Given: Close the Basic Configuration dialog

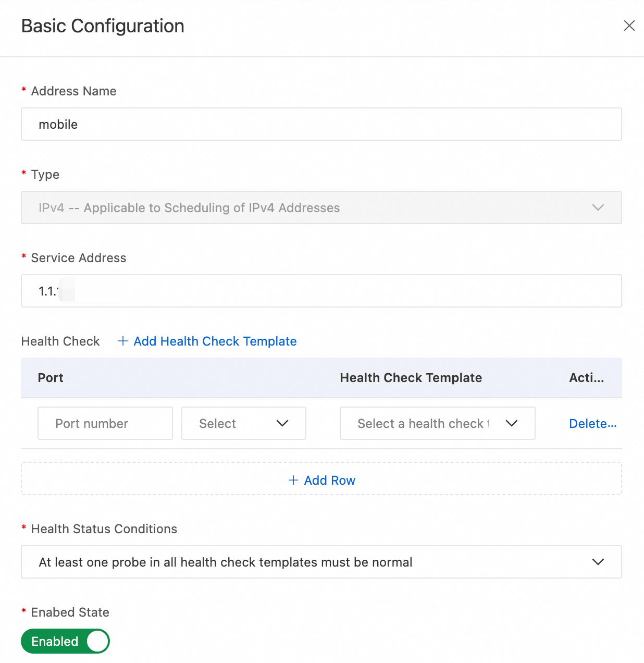Looking at the screenshot, I should click(x=629, y=26).
